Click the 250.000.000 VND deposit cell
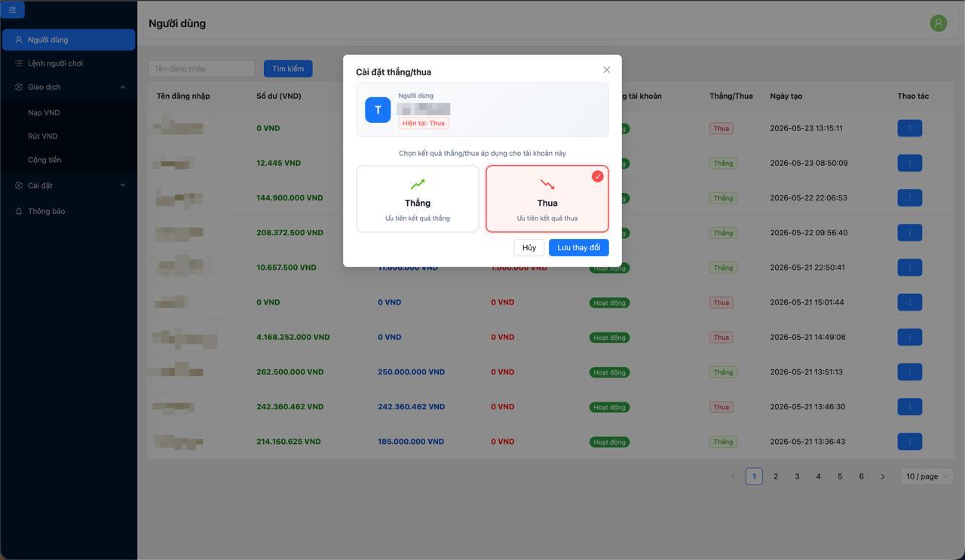This screenshot has width=965, height=560. click(x=411, y=372)
